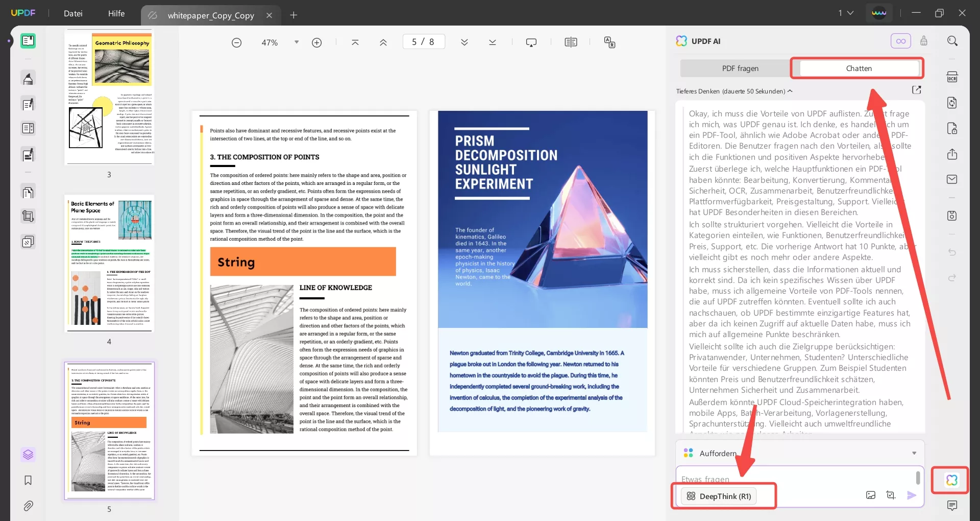Toggle a bookmark from the left sidebar
This screenshot has width=980, height=521.
pyautogui.click(x=28, y=480)
